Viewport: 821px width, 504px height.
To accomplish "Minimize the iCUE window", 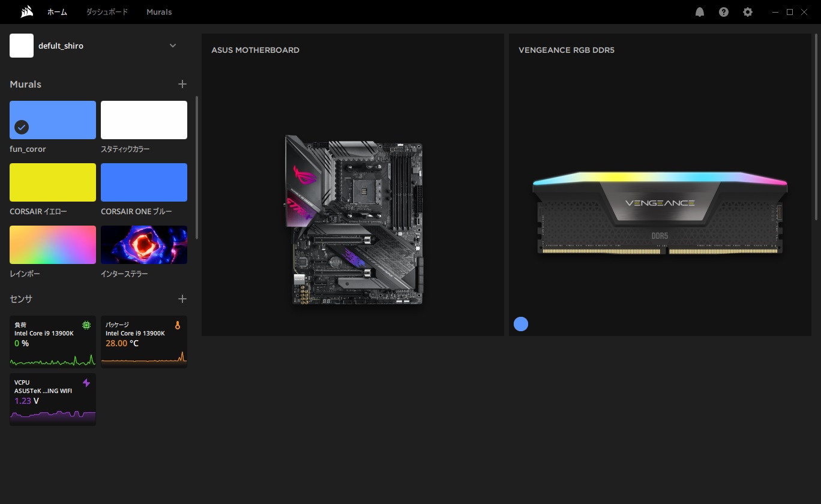I will (776, 12).
